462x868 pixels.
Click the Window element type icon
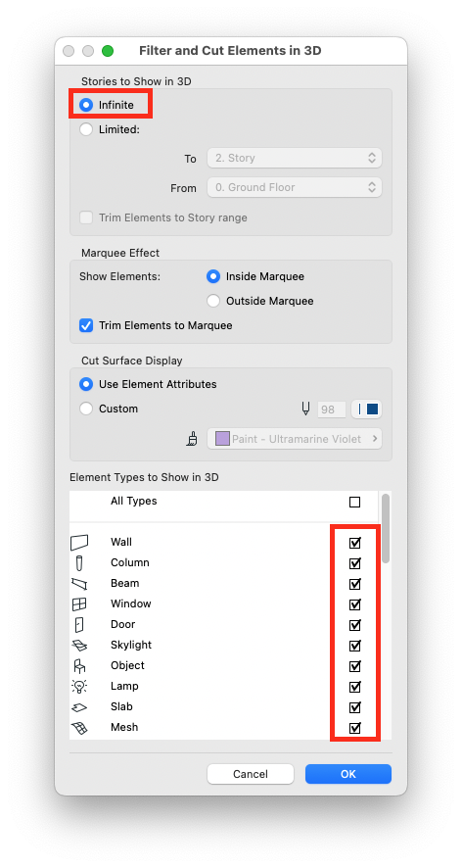tap(79, 603)
